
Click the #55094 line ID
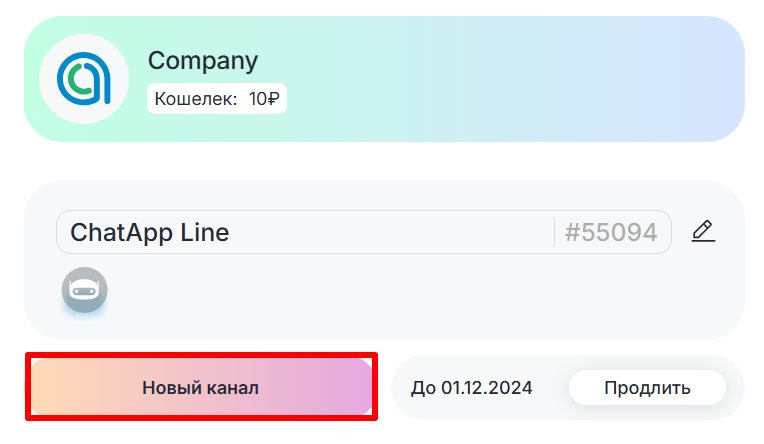[x=610, y=233]
